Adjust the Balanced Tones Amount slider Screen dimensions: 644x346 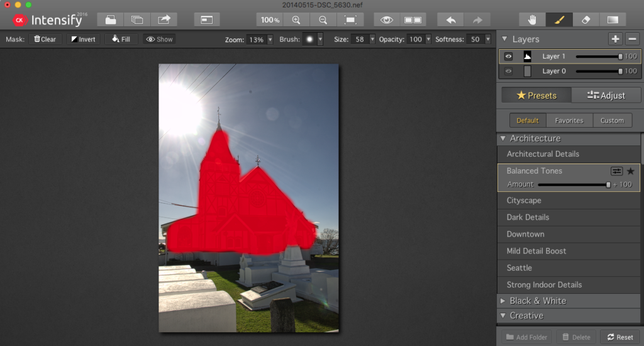point(574,184)
